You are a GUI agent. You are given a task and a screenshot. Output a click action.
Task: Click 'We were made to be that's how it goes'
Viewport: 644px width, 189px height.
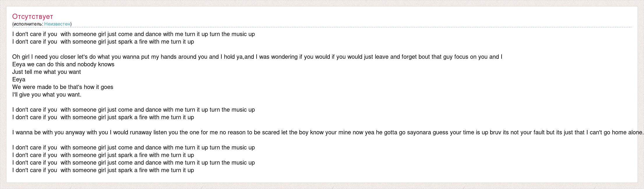point(63,87)
